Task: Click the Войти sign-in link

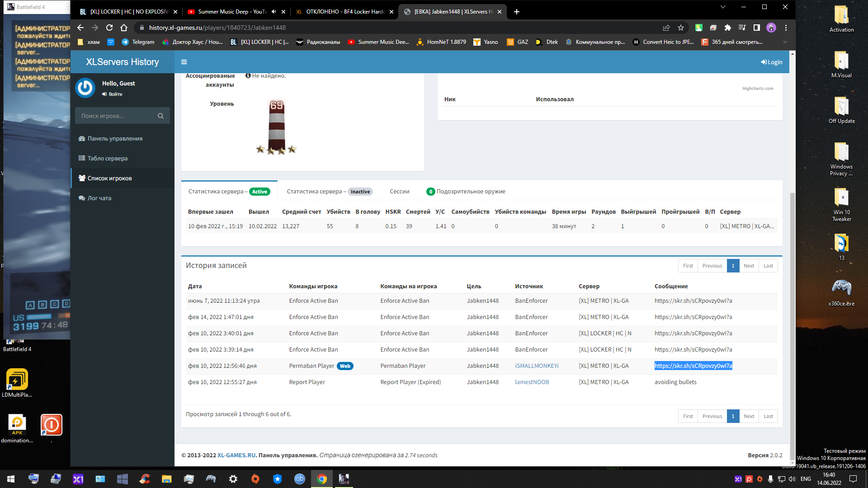Action: pyautogui.click(x=112, y=94)
